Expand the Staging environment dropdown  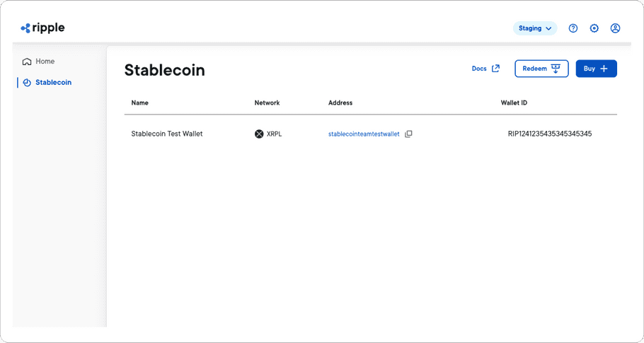(x=534, y=28)
